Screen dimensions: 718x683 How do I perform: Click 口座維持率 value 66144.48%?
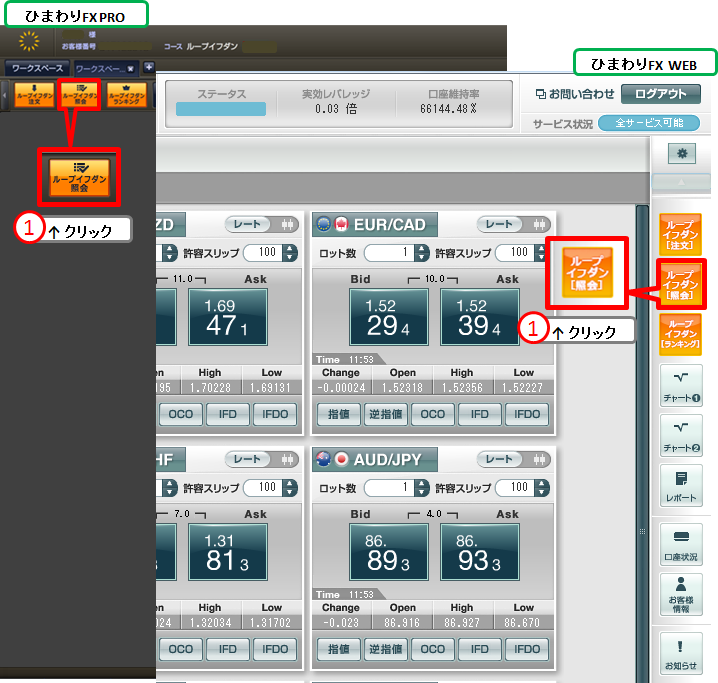point(448,108)
